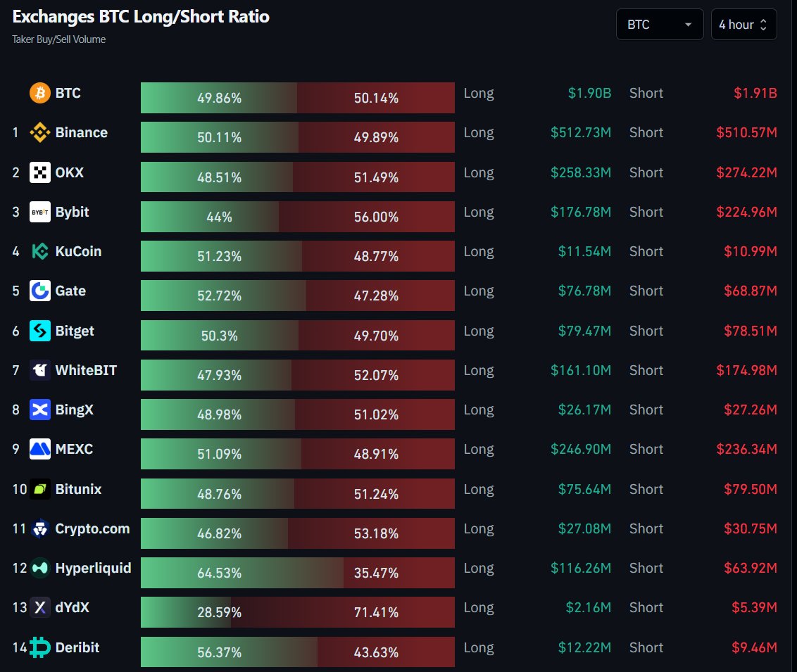Click the Bitget exchange name

(75, 331)
